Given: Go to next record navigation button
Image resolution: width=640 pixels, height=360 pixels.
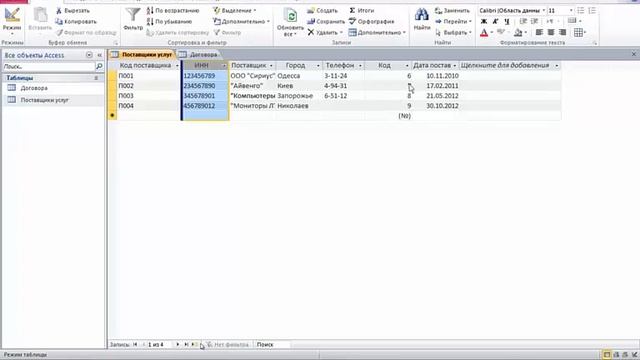Looking at the screenshot, I should point(178,345).
